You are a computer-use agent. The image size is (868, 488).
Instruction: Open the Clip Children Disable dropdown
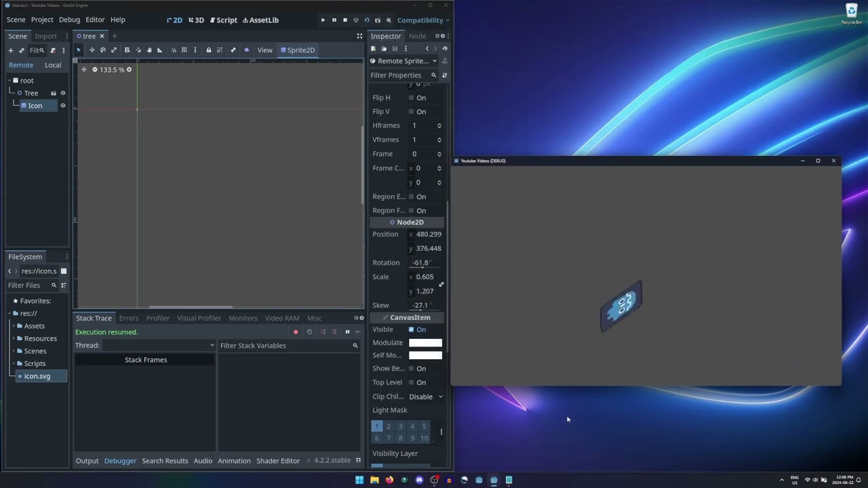pyautogui.click(x=426, y=397)
